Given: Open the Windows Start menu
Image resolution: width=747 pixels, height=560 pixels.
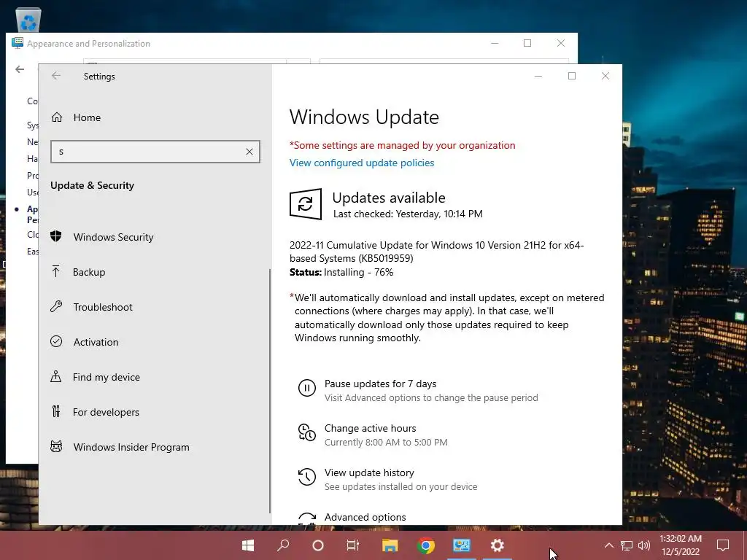Looking at the screenshot, I should (248, 545).
